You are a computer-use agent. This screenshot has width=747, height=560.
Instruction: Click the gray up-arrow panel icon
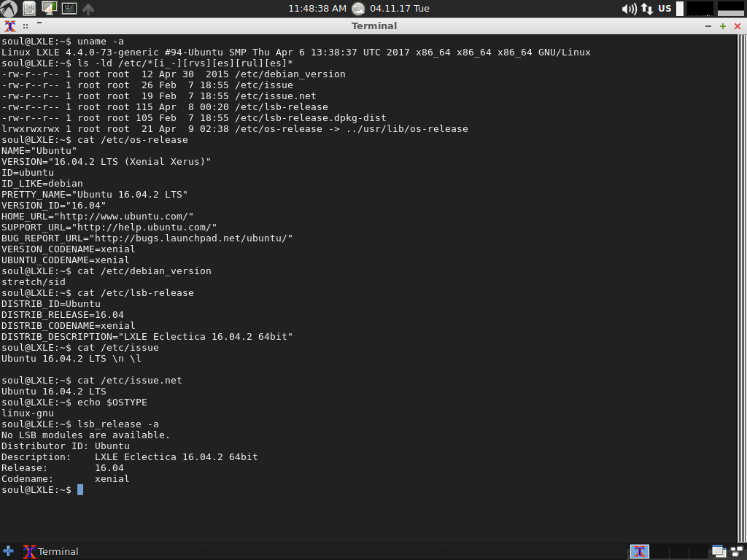tap(88, 9)
